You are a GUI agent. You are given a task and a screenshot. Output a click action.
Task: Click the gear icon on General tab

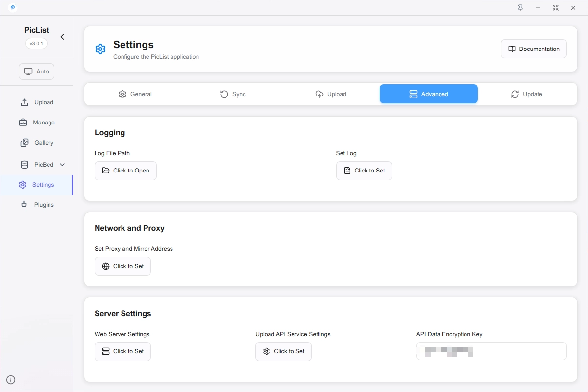click(122, 94)
